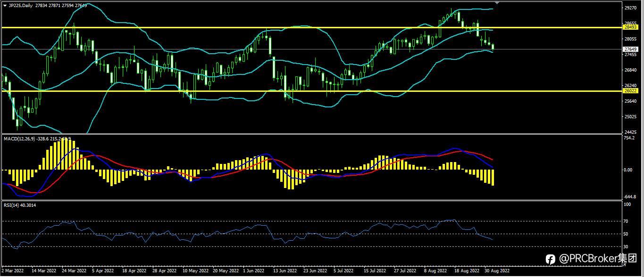Click the RSI 70 level label
The image size is (644, 277).
pyautogui.click(x=627, y=221)
